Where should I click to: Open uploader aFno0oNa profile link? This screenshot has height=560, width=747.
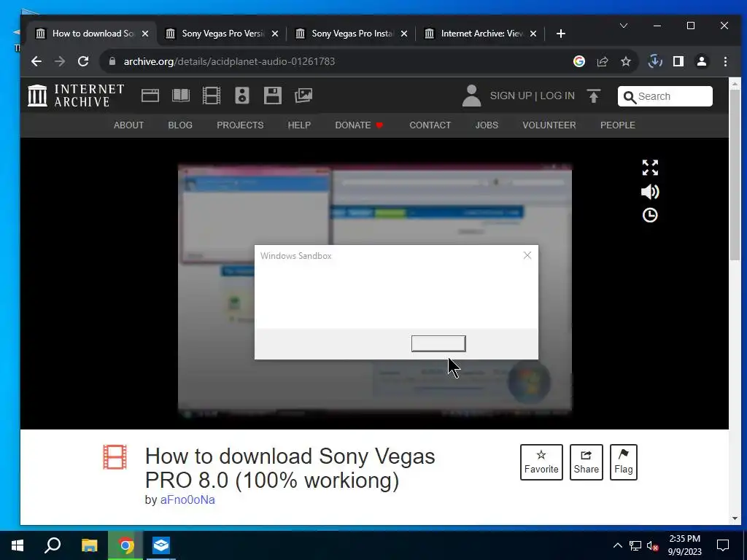[x=187, y=499]
